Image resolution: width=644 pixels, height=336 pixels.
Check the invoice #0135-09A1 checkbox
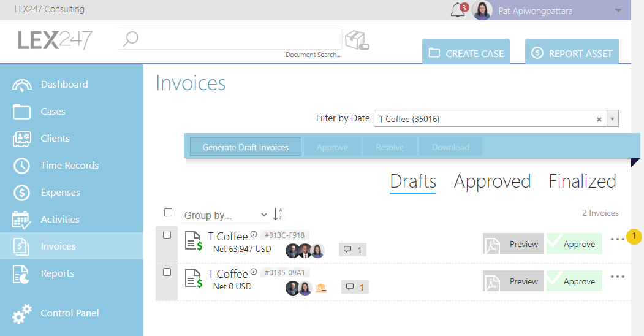coord(167,272)
